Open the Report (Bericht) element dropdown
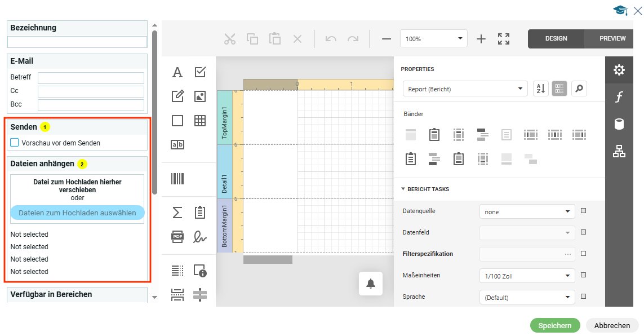Screen dimensions: 644x336 tap(465, 89)
